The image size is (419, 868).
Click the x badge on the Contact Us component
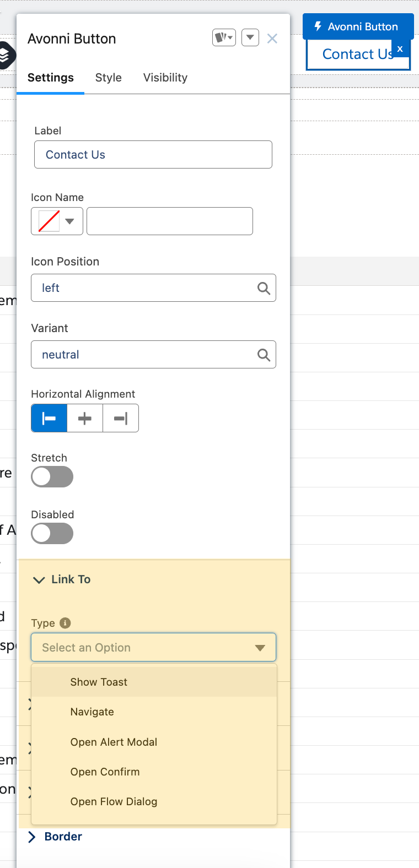tap(400, 48)
